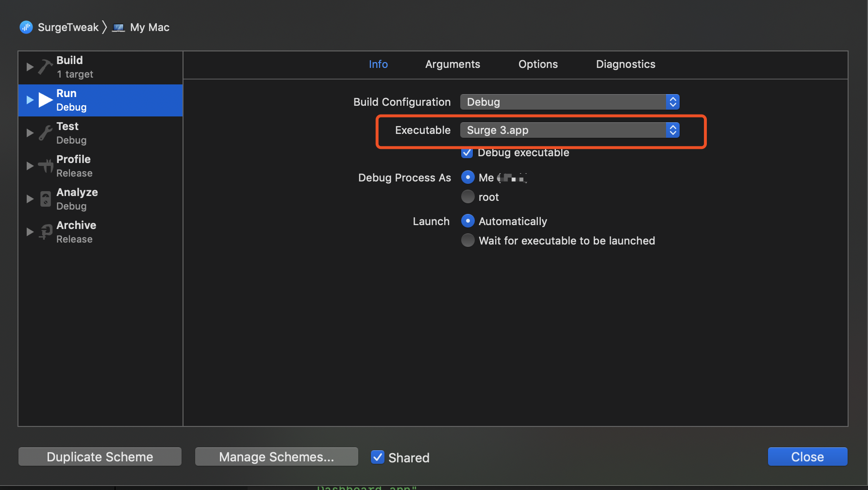This screenshot has width=868, height=490.
Task: Switch to the Options tab
Action: pos(538,64)
